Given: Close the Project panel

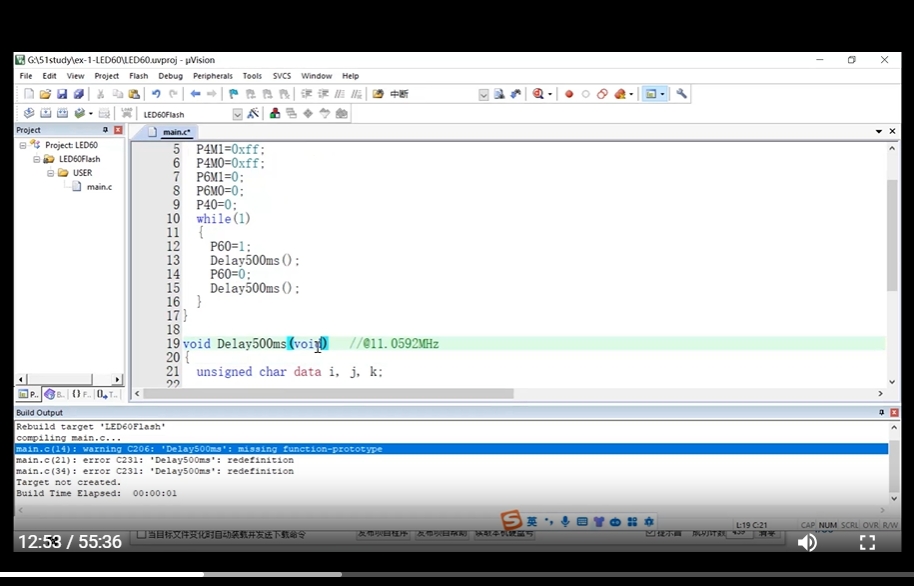Looking at the screenshot, I should pos(118,130).
